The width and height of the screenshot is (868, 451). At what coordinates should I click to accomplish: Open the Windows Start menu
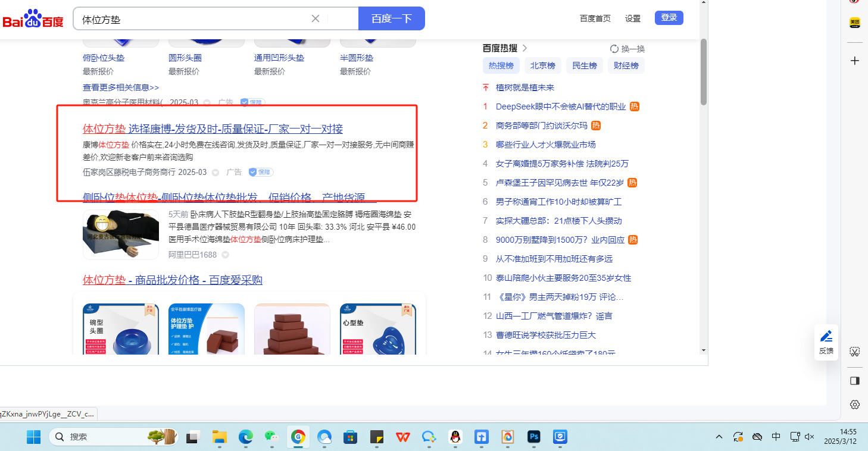coord(33,437)
